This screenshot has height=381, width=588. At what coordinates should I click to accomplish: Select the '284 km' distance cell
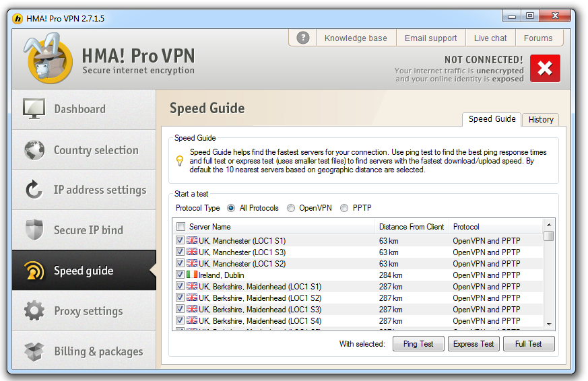pyautogui.click(x=391, y=275)
